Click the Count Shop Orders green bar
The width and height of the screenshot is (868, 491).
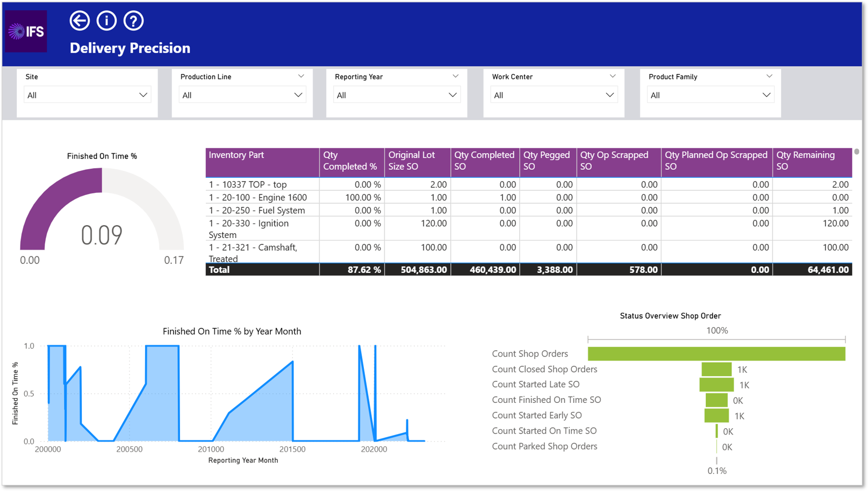[x=716, y=353]
